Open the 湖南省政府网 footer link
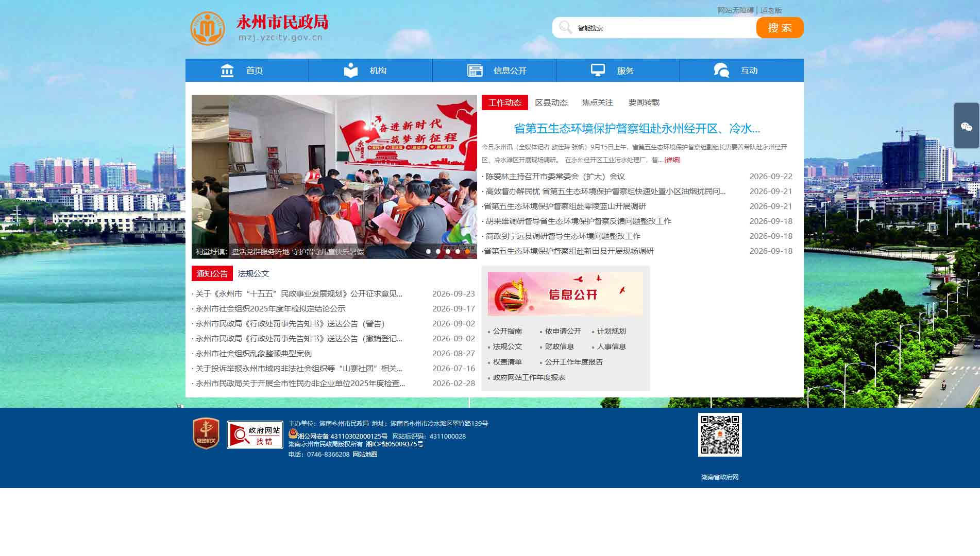 tap(720, 477)
